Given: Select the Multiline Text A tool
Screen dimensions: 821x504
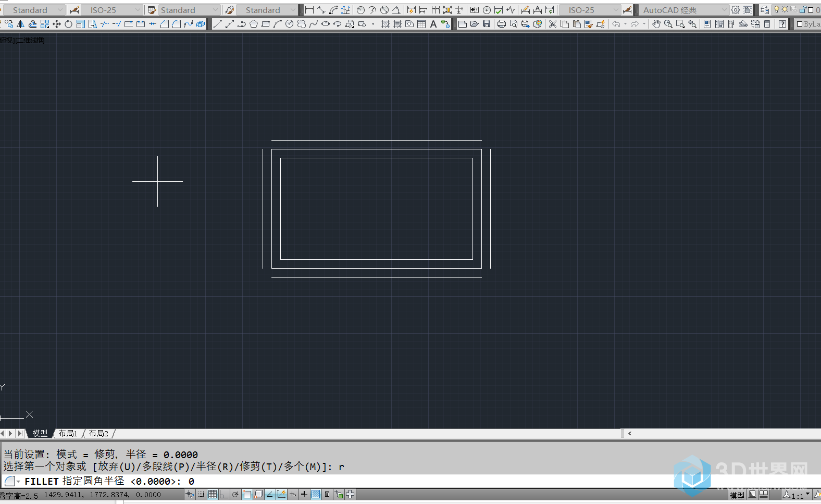Looking at the screenshot, I should coord(433,24).
